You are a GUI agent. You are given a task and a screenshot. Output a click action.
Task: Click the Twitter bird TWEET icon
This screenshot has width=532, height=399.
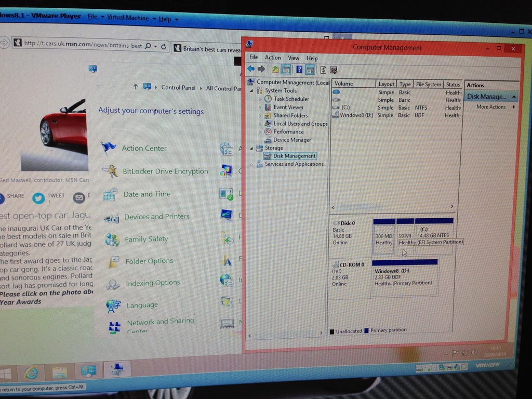[x=38, y=198]
